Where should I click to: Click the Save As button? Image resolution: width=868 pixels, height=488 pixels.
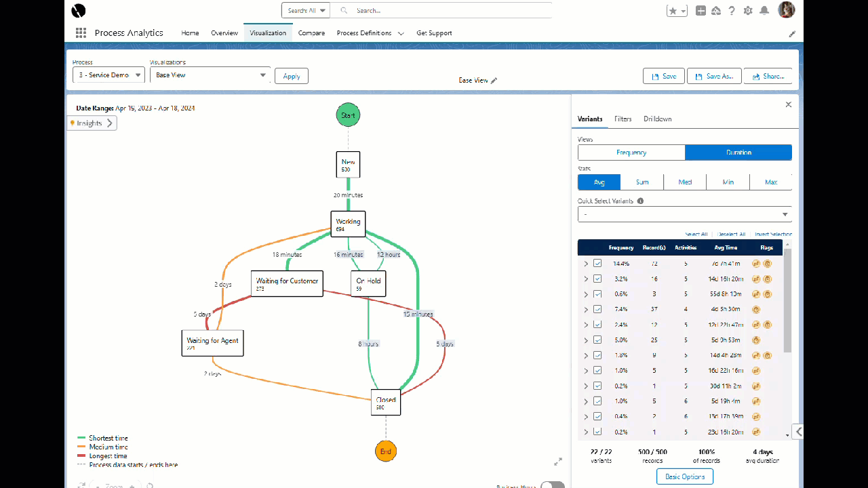[714, 76]
